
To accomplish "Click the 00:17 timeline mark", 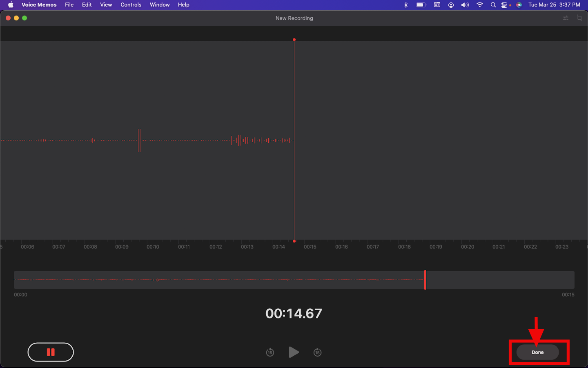I will [373, 247].
